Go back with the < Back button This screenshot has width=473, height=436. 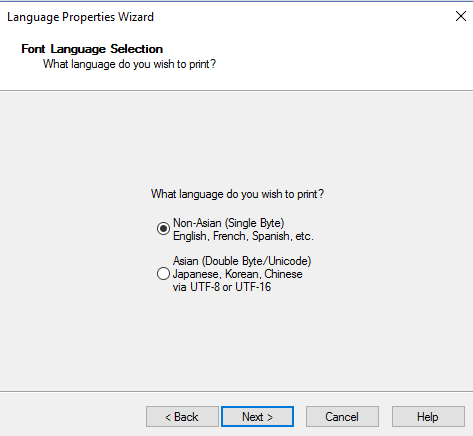(x=182, y=417)
